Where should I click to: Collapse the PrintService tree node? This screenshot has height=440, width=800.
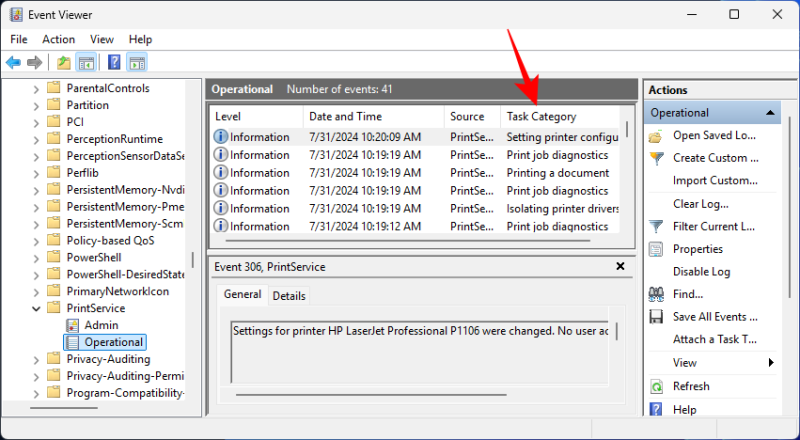pos(37,308)
